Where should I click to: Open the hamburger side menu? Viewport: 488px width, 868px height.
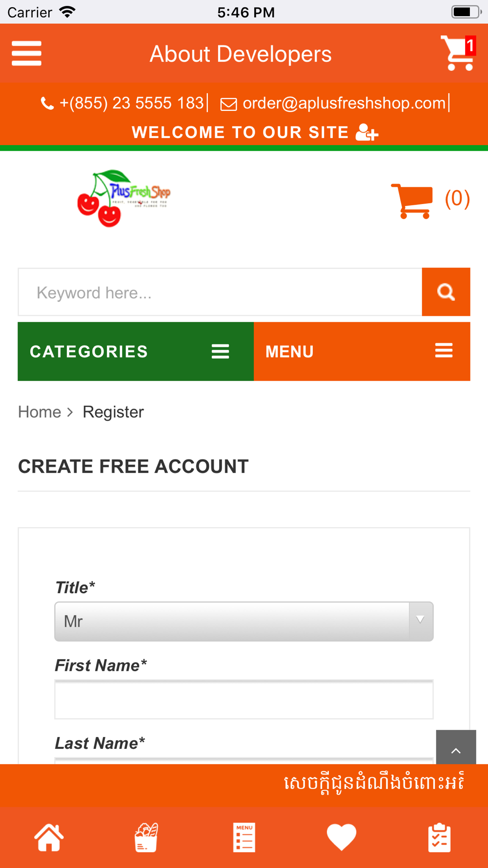point(27,53)
